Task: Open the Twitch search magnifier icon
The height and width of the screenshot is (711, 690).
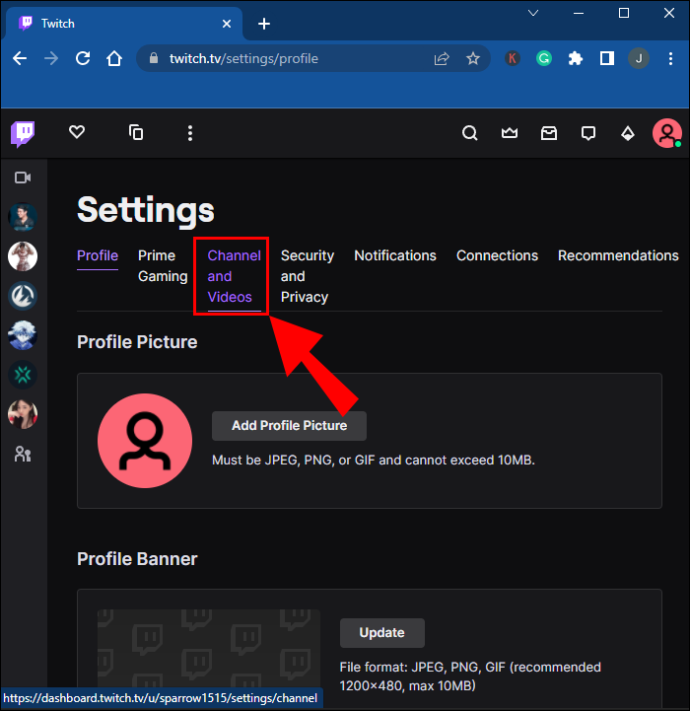Action: [470, 133]
